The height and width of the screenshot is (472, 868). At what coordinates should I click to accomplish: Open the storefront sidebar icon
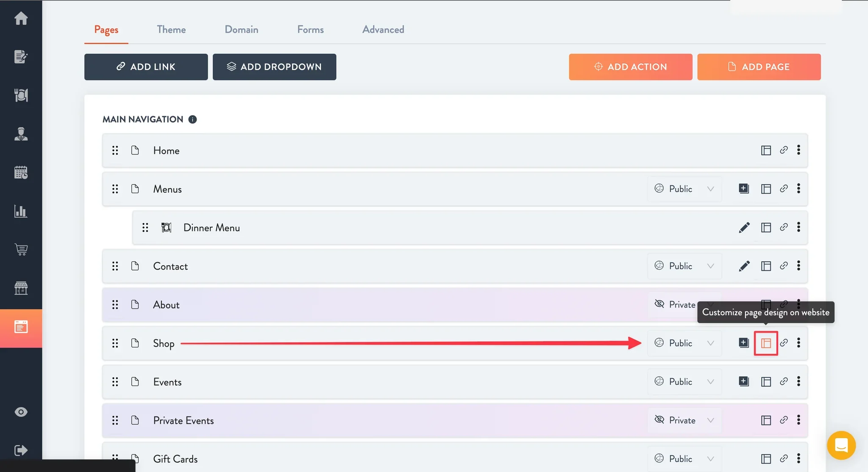click(21, 288)
